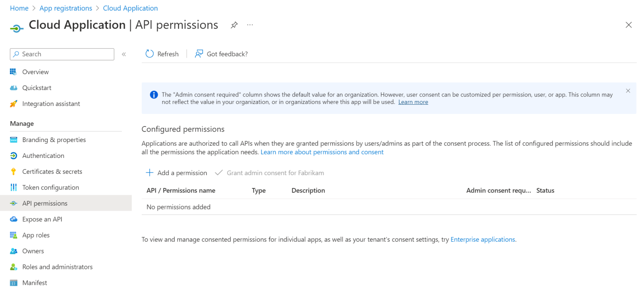Open the more options ellipsis menu

click(250, 25)
